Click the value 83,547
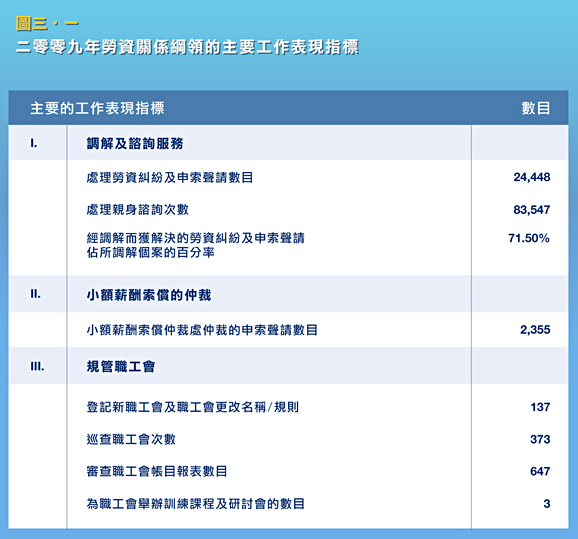 point(532,210)
